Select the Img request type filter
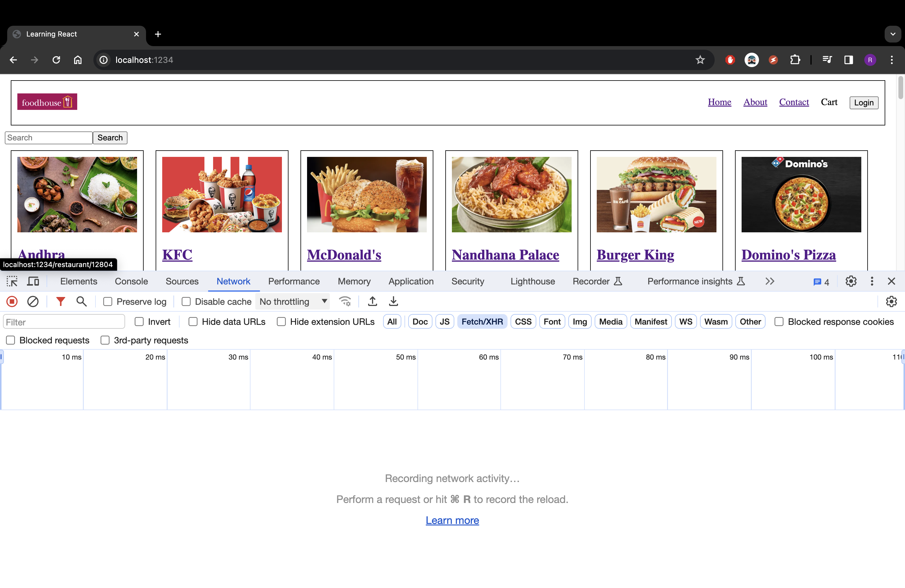 (x=579, y=322)
